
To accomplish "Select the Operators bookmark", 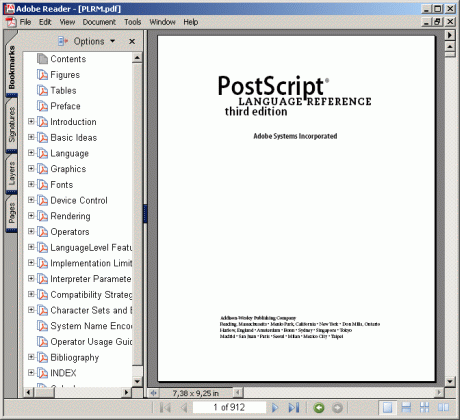I will 70,232.
